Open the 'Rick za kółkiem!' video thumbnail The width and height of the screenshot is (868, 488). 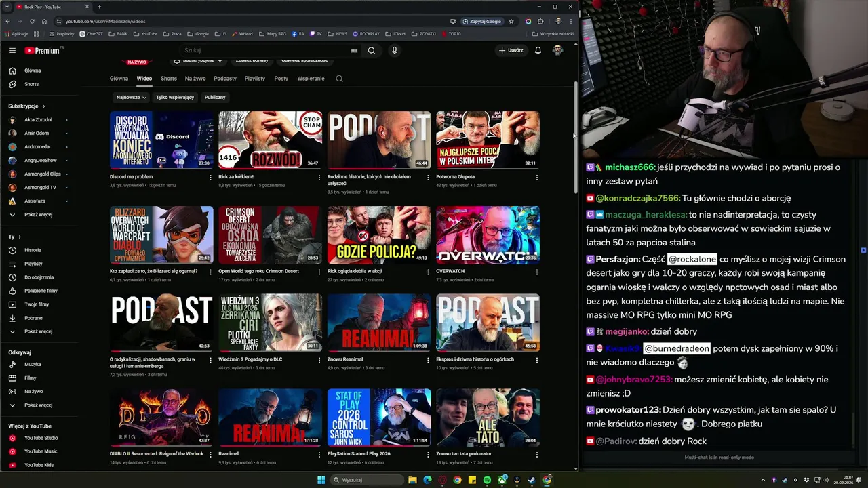click(x=271, y=140)
